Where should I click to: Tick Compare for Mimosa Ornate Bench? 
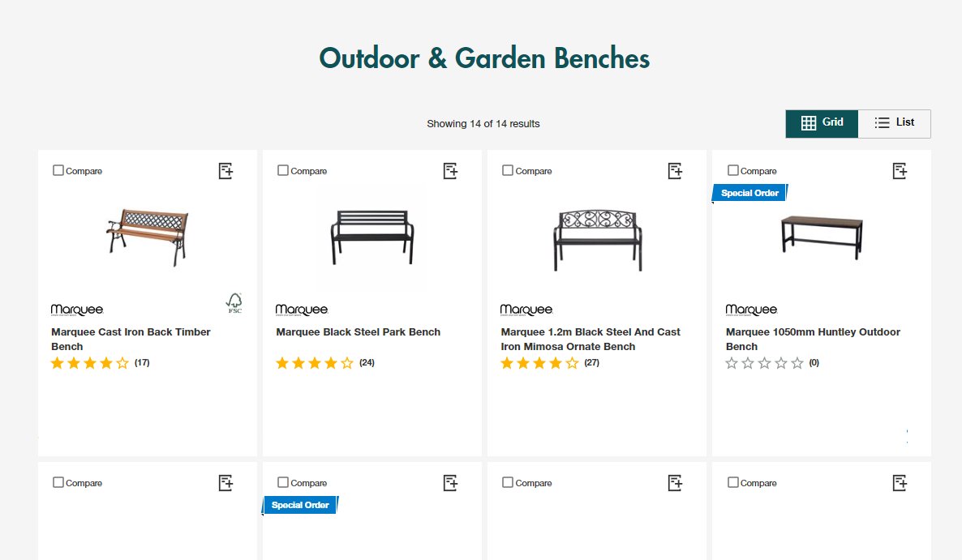(508, 170)
